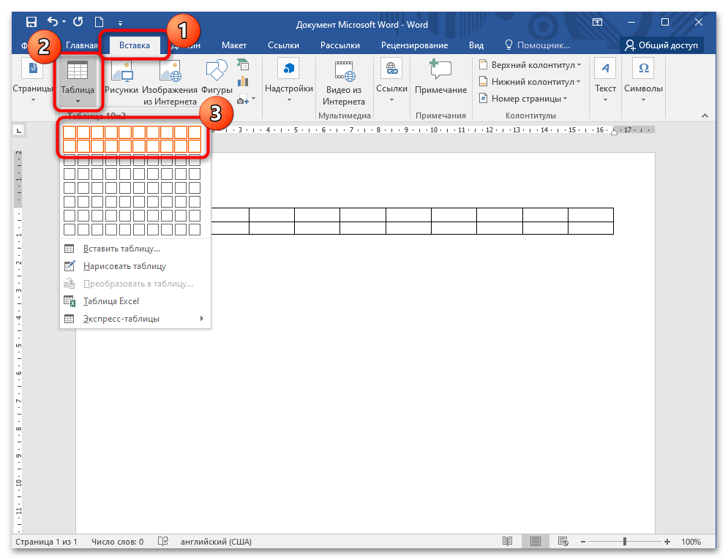Expand the Экспресс-таблицы submenu
Screen dimensions: 728x560
[x=135, y=319]
